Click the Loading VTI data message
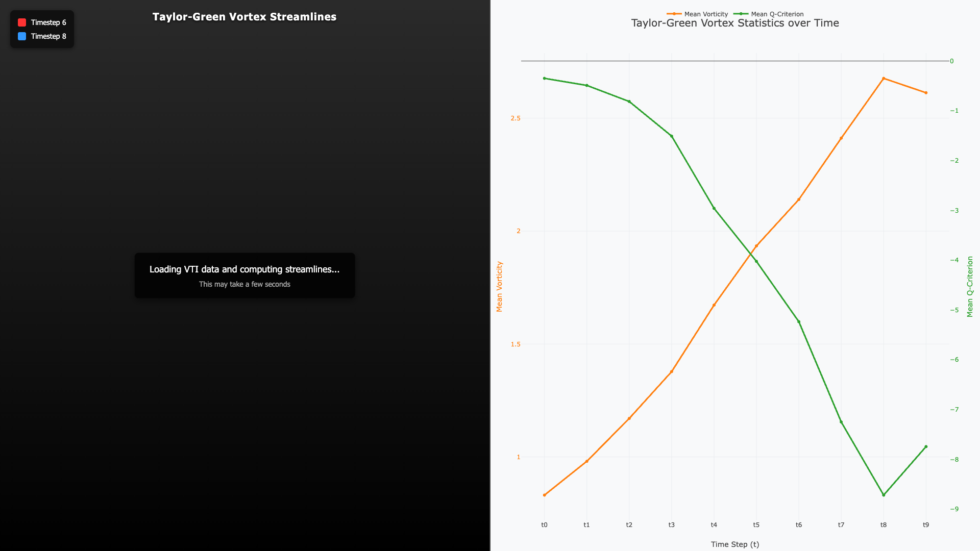This screenshot has width=980, height=551. [x=244, y=269]
